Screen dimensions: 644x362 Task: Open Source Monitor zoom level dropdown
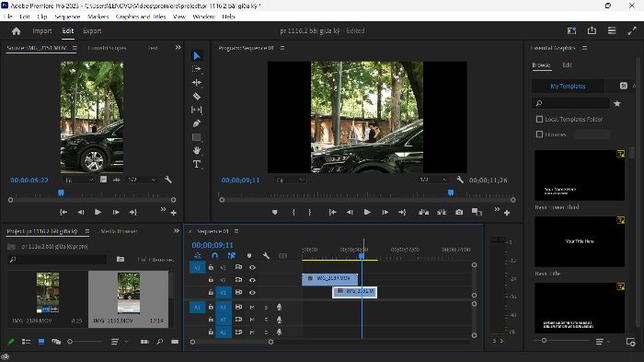[x=79, y=180]
